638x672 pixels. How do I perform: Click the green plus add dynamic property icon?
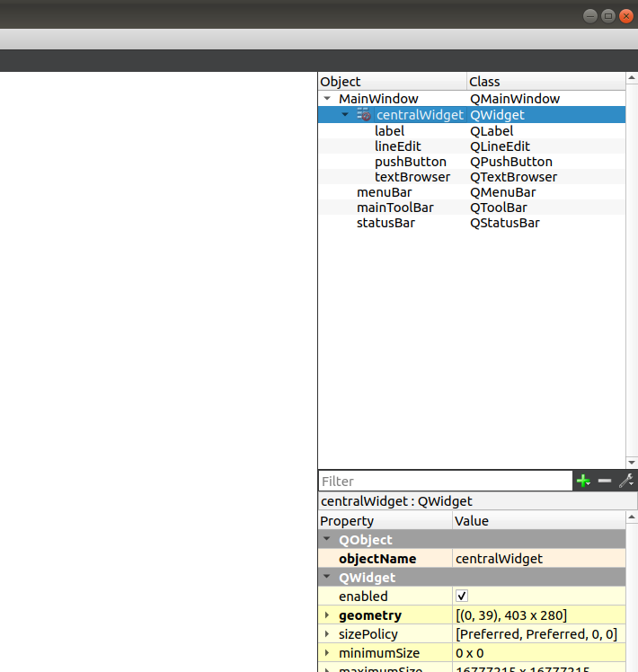click(583, 481)
